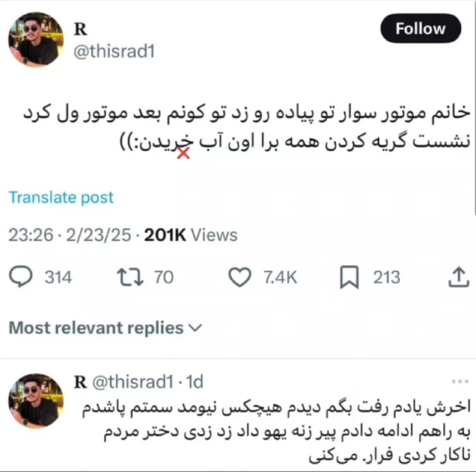
Task: Open the three-dot menu on reply
Action: 459,382
